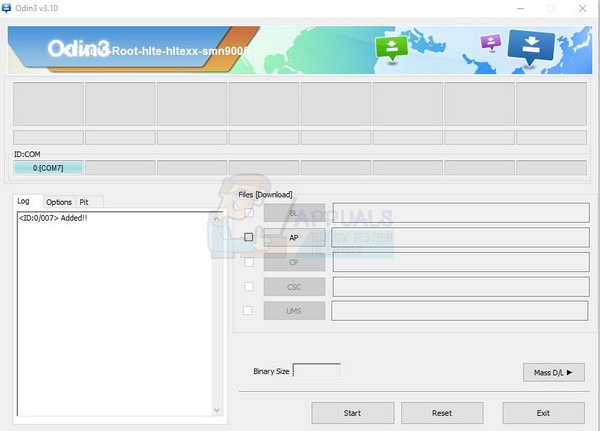Click the CP file path field

[461, 262]
